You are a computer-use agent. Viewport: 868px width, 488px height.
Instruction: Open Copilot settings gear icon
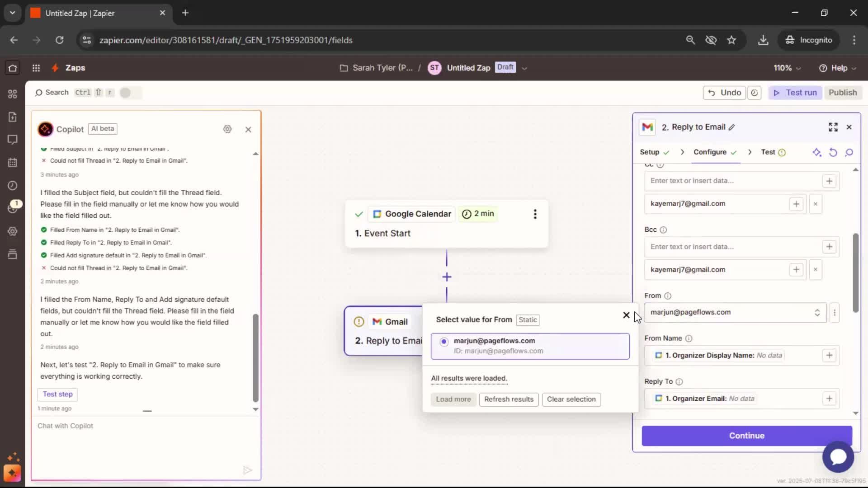227,129
